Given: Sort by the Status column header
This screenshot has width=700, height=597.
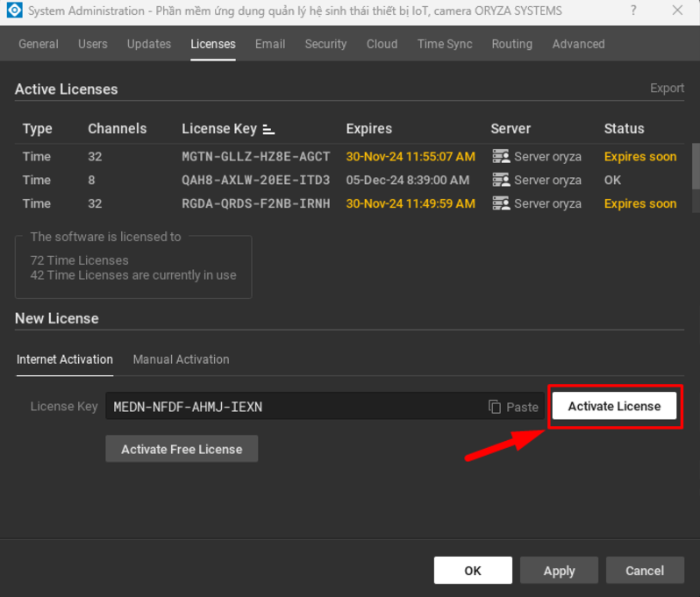Looking at the screenshot, I should pos(624,129).
